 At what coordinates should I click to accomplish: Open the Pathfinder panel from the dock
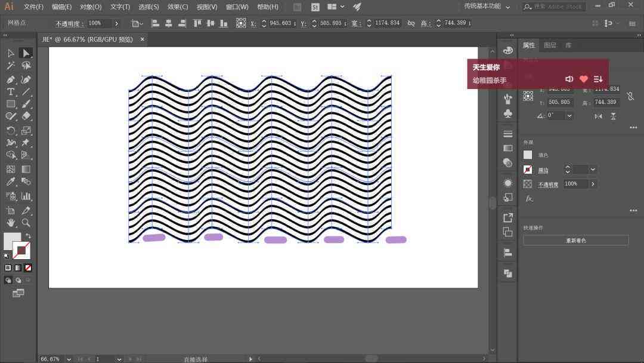pos(508,273)
